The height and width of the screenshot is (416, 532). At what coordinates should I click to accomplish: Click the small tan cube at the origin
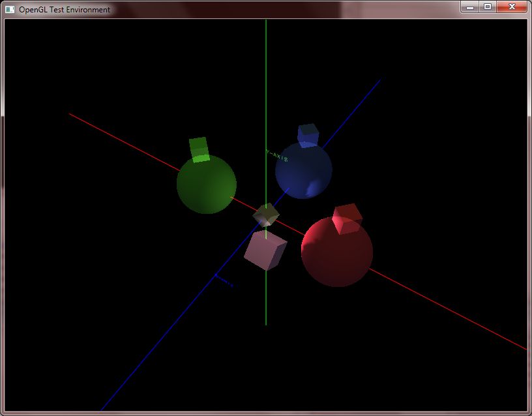[x=265, y=213]
